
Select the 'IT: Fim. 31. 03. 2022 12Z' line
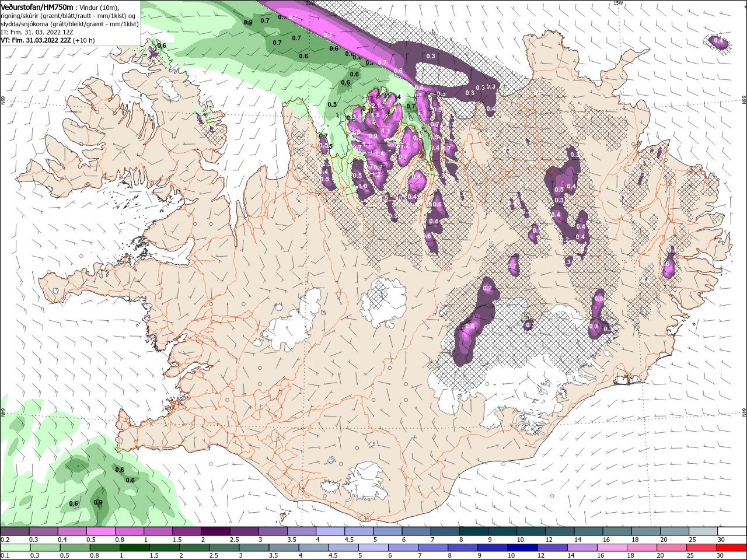click(x=37, y=32)
